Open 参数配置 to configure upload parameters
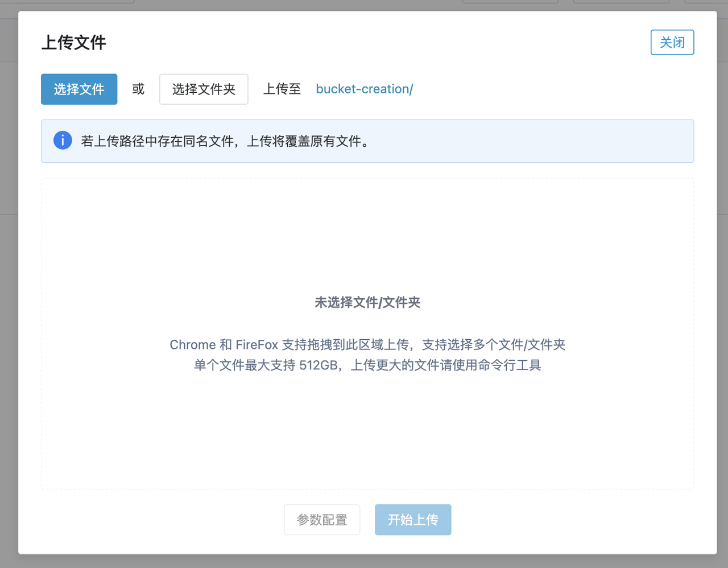Image resolution: width=728 pixels, height=568 pixels. (322, 519)
